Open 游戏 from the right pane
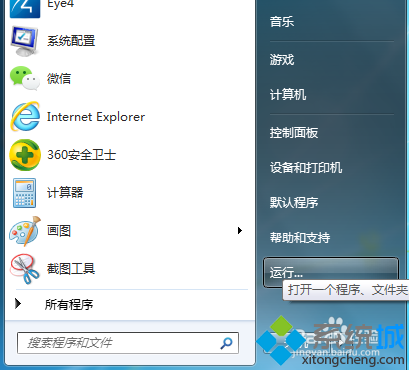 click(x=282, y=60)
